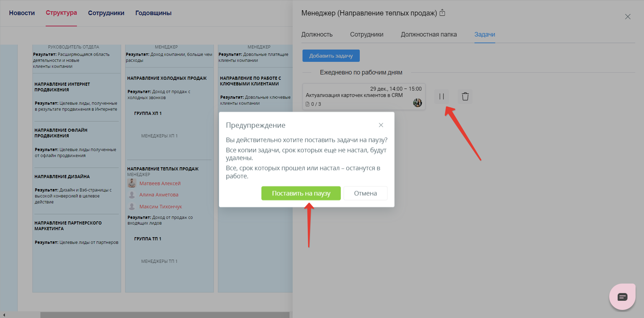Open the Сотрудники tab in side panel

pyautogui.click(x=366, y=34)
